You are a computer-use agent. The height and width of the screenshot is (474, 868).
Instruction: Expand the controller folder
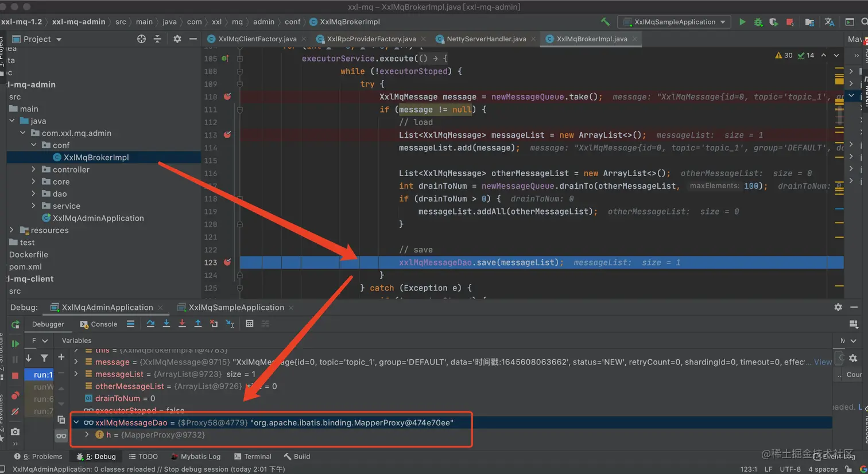[x=34, y=169]
